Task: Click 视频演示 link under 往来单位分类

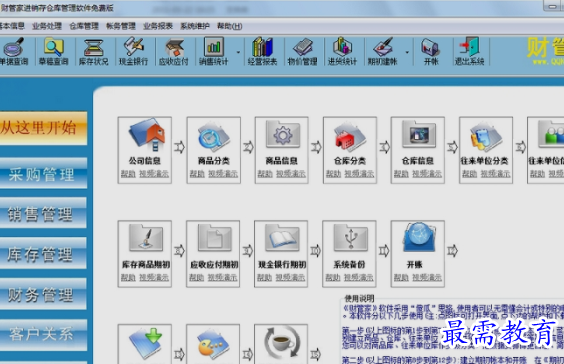Action: point(496,174)
